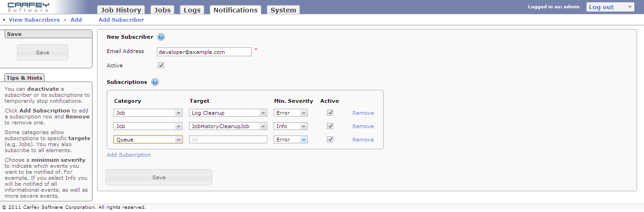The height and width of the screenshot is (212, 644).
Task: Uncheck Active for the Log Cleanup subscription
Action: [x=330, y=113]
